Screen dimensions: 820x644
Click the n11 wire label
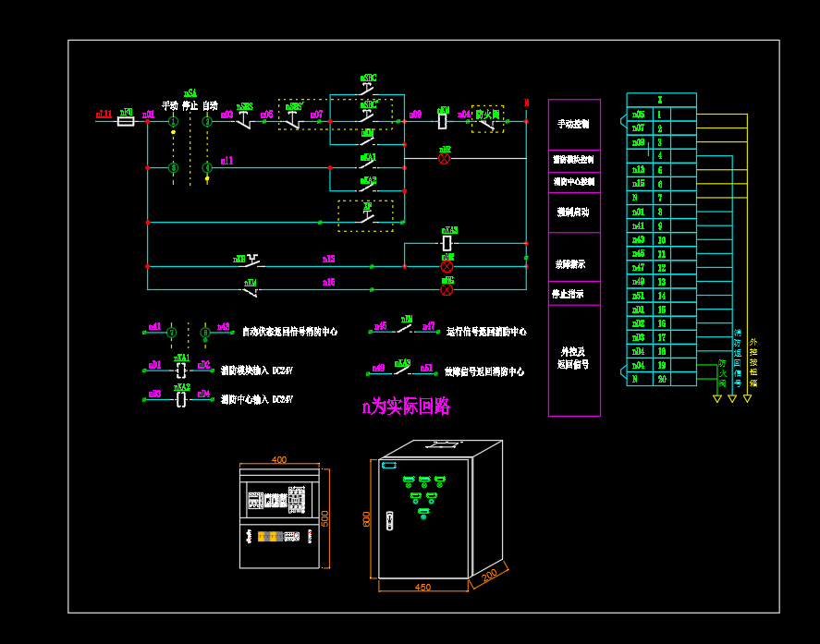point(227,161)
